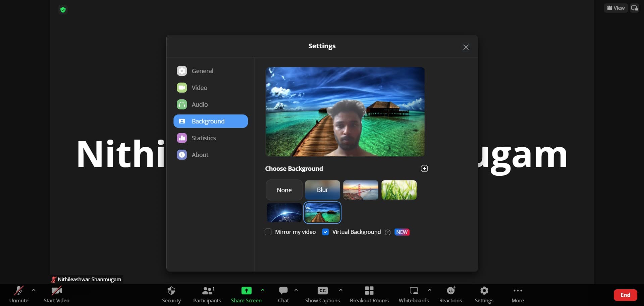Expand the microphone options chevron
The height and width of the screenshot is (306, 644).
click(33, 291)
